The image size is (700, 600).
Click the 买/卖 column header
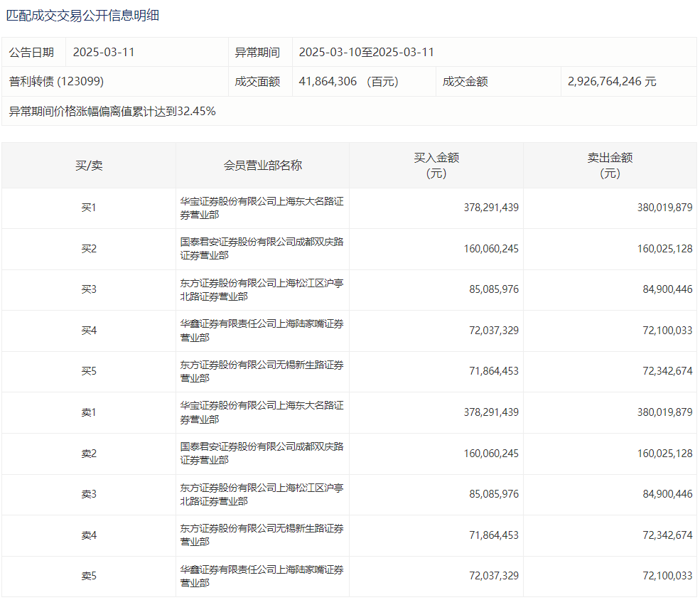[x=89, y=166]
